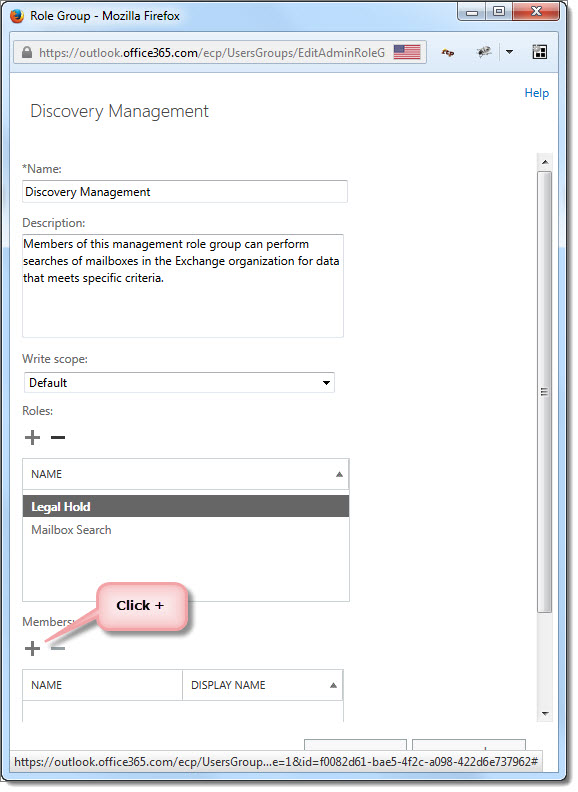578x792 pixels.
Task: Click the Name input field
Action: (x=185, y=192)
